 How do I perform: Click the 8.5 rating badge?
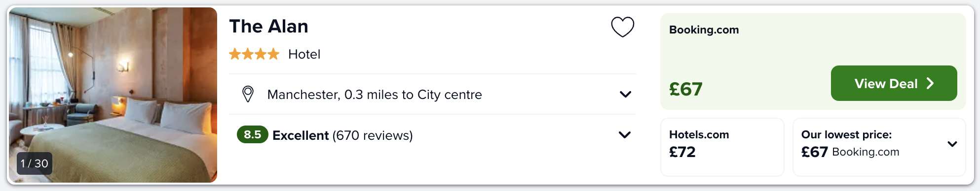(252, 134)
